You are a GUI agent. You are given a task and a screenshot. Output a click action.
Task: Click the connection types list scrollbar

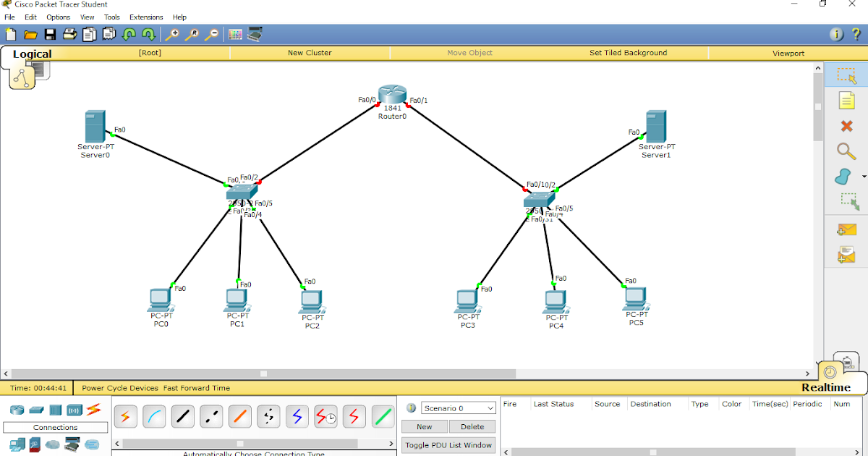click(x=241, y=444)
